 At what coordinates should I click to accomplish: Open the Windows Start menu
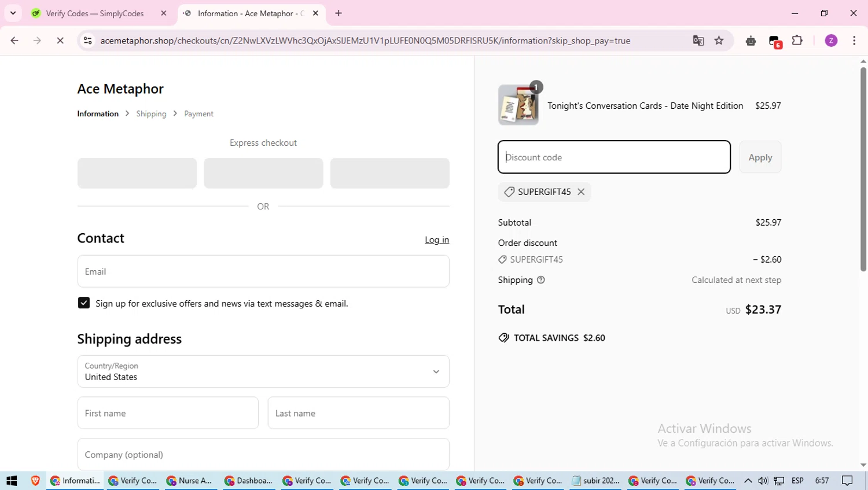click(x=12, y=481)
